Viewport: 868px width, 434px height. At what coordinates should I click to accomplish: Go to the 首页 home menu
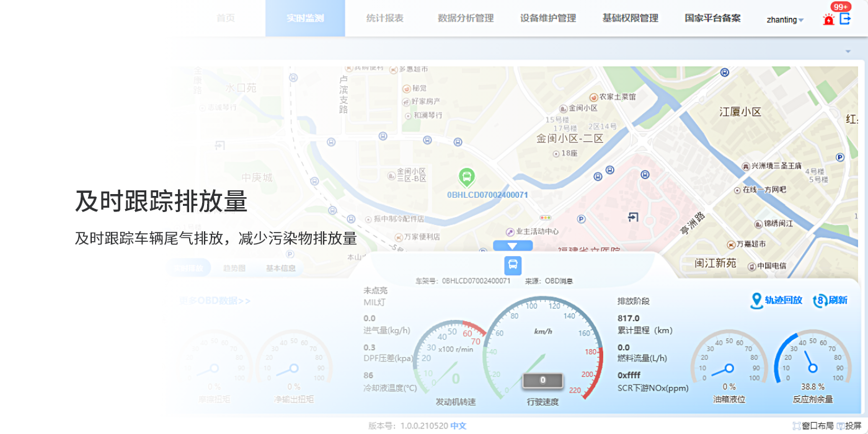(x=226, y=18)
